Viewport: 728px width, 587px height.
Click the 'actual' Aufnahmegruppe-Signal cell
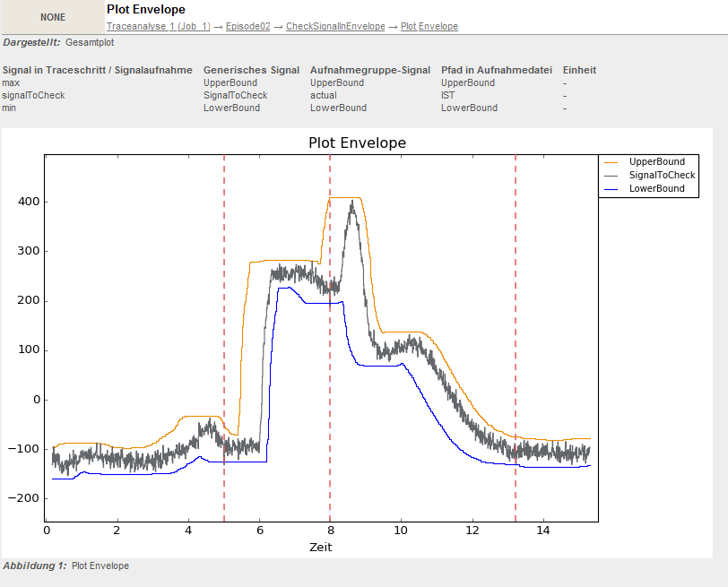point(324,95)
